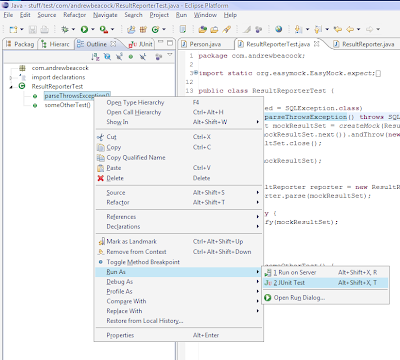Toggle Hide Static Members in Outline toolbar

pyautogui.click(x=119, y=57)
